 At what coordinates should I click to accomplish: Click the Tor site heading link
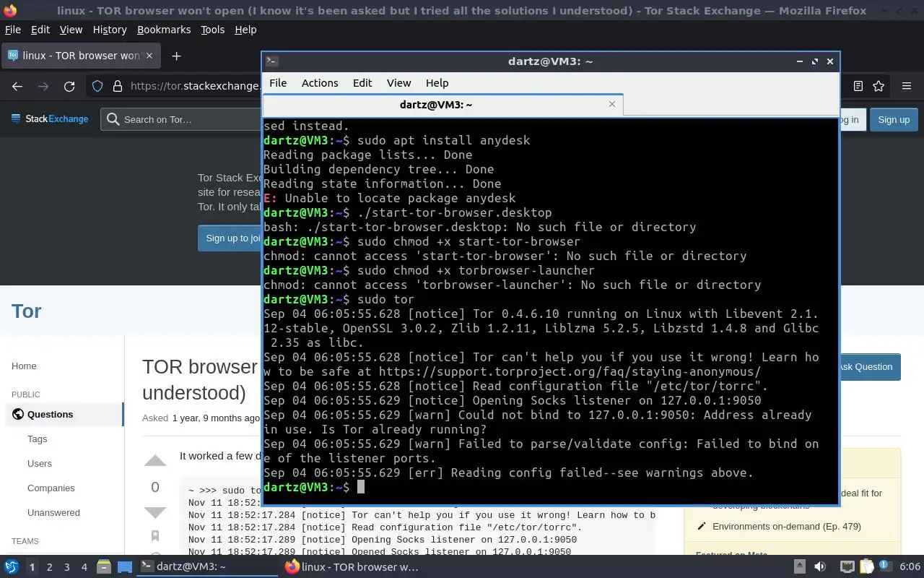(26, 311)
